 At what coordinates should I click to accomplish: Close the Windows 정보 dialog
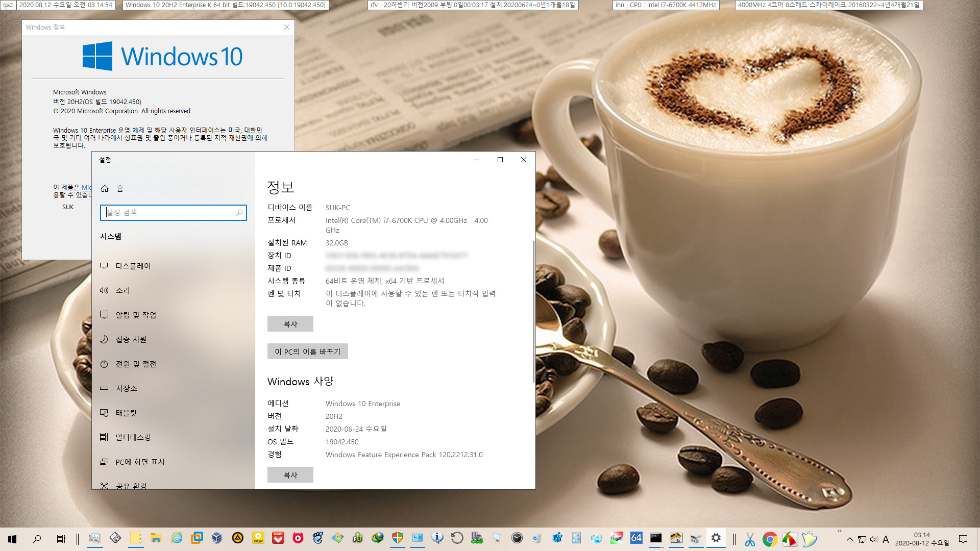(x=287, y=28)
